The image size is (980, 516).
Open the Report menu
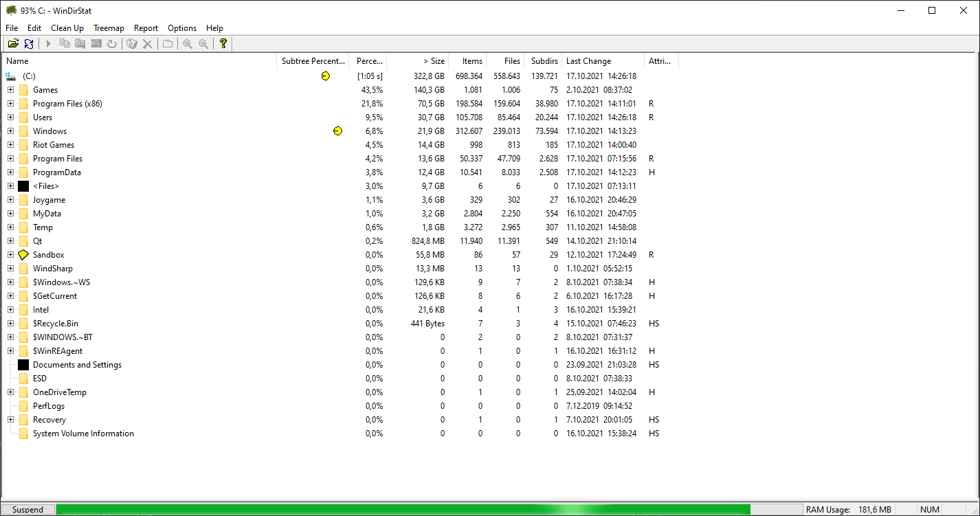coord(146,28)
